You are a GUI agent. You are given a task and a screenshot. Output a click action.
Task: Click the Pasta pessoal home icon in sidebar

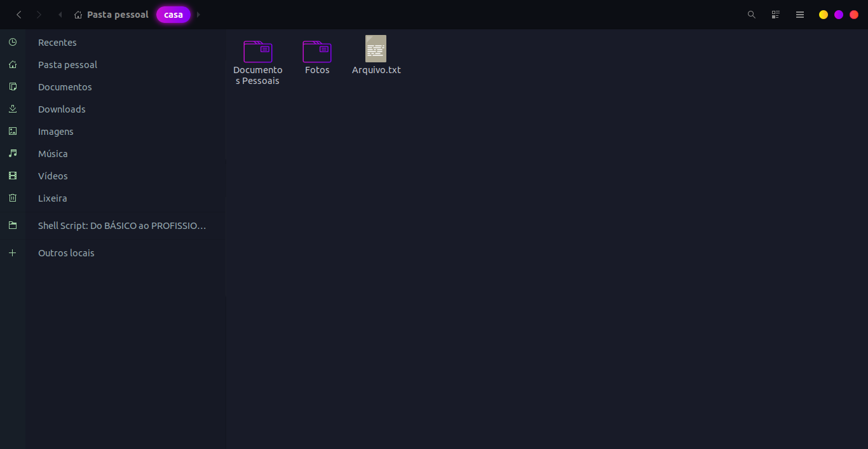pyautogui.click(x=13, y=64)
